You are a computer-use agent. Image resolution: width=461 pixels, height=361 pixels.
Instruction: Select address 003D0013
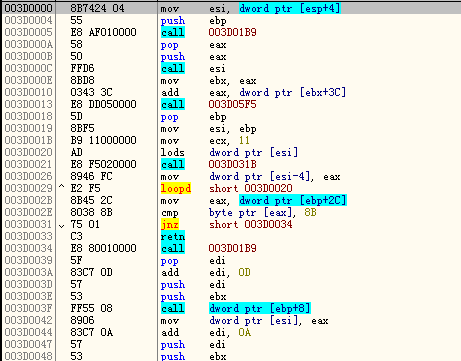(29, 104)
